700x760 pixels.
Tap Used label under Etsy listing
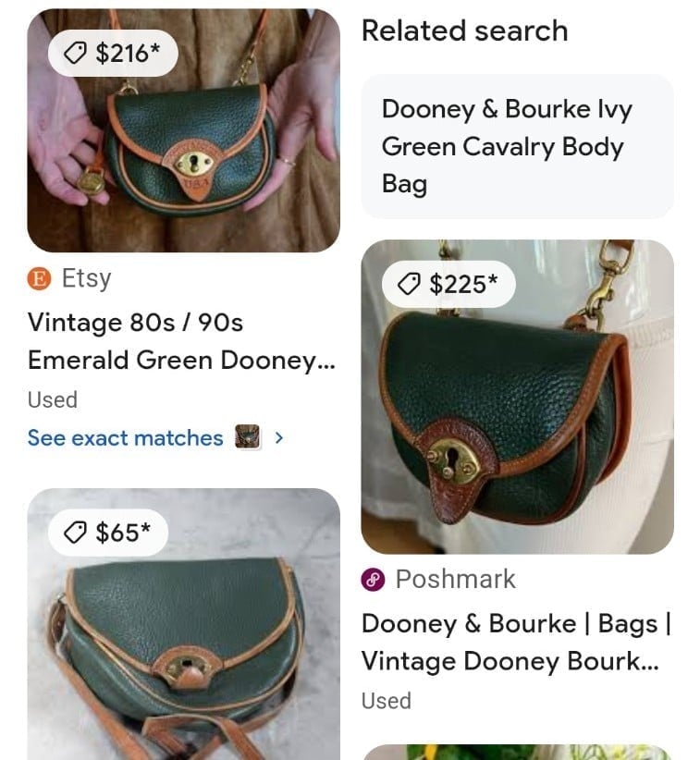[53, 399]
